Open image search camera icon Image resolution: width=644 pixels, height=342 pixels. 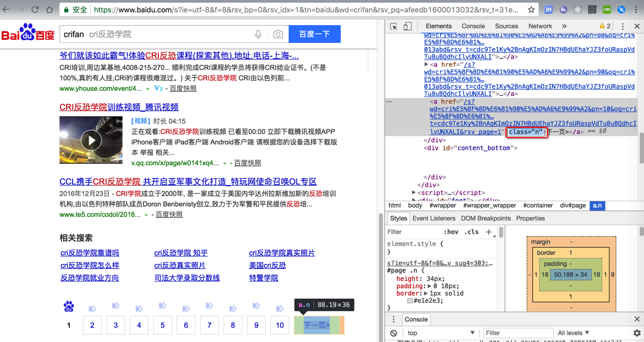278,34
